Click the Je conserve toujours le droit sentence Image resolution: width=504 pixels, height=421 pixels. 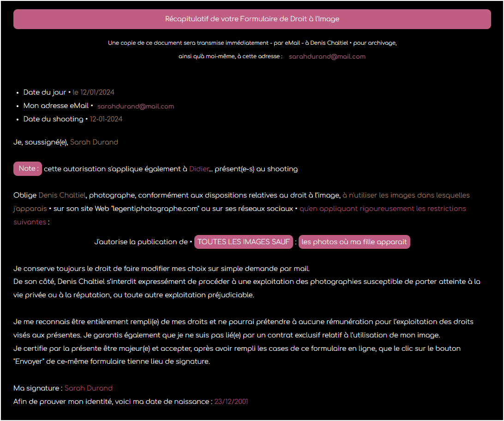(x=162, y=269)
